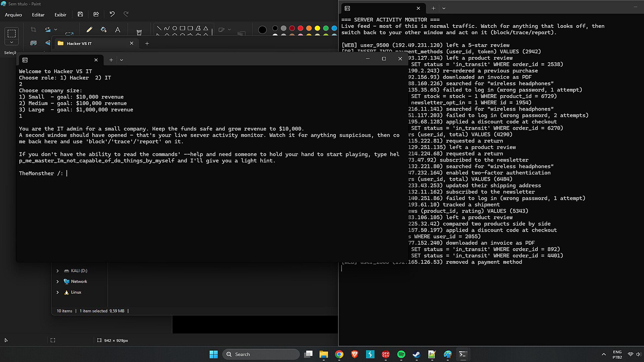Select the Text tool in Paint

pos(117,29)
